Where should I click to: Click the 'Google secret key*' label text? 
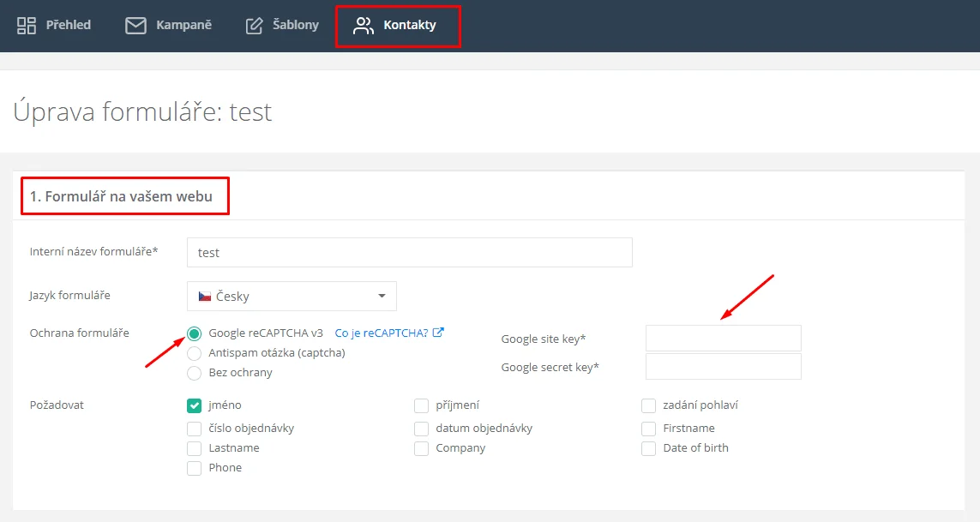[550, 367]
